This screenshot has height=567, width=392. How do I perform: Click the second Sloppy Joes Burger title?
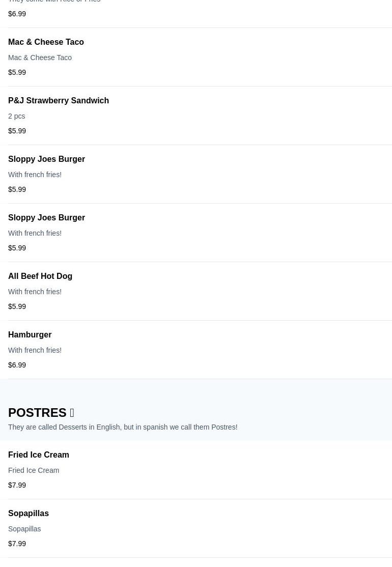tap(46, 218)
